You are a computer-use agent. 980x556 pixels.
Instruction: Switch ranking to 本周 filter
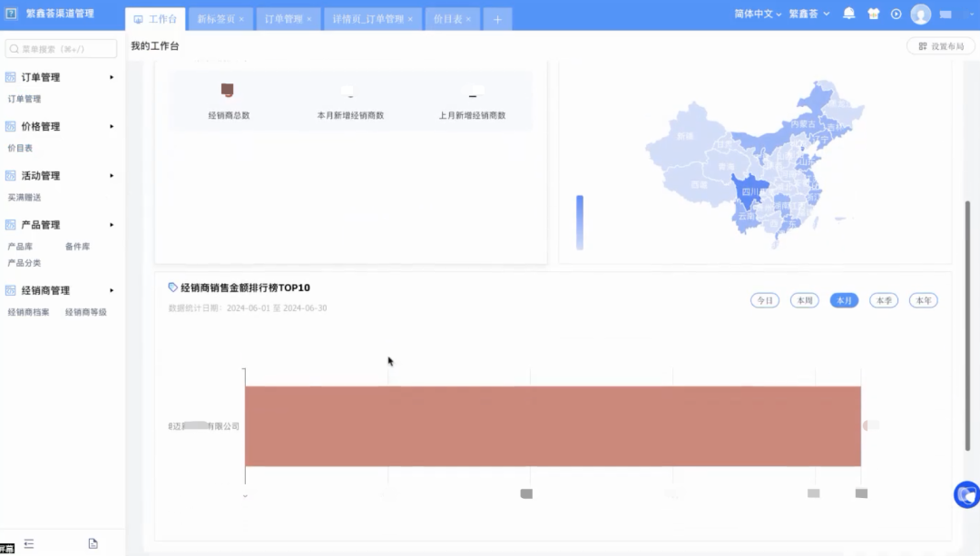(x=804, y=300)
